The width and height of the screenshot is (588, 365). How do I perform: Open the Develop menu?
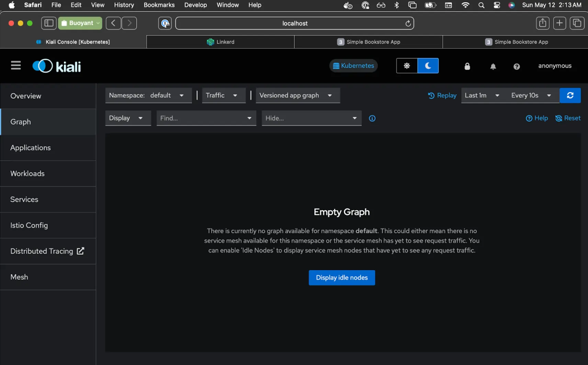pyautogui.click(x=195, y=5)
